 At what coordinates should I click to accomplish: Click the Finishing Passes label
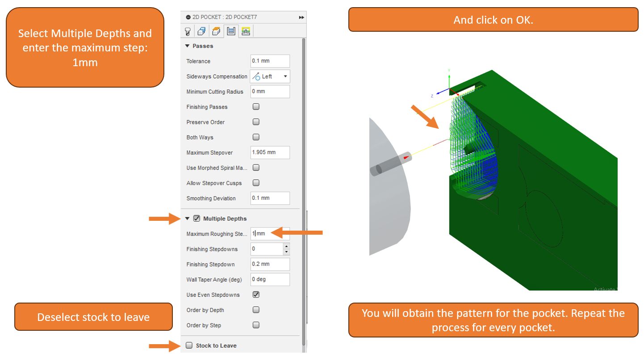point(207,107)
